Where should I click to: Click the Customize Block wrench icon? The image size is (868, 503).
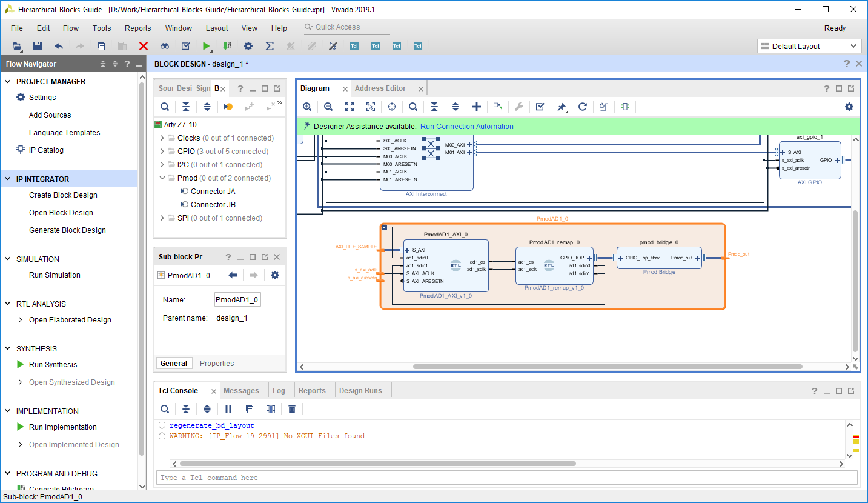(519, 107)
